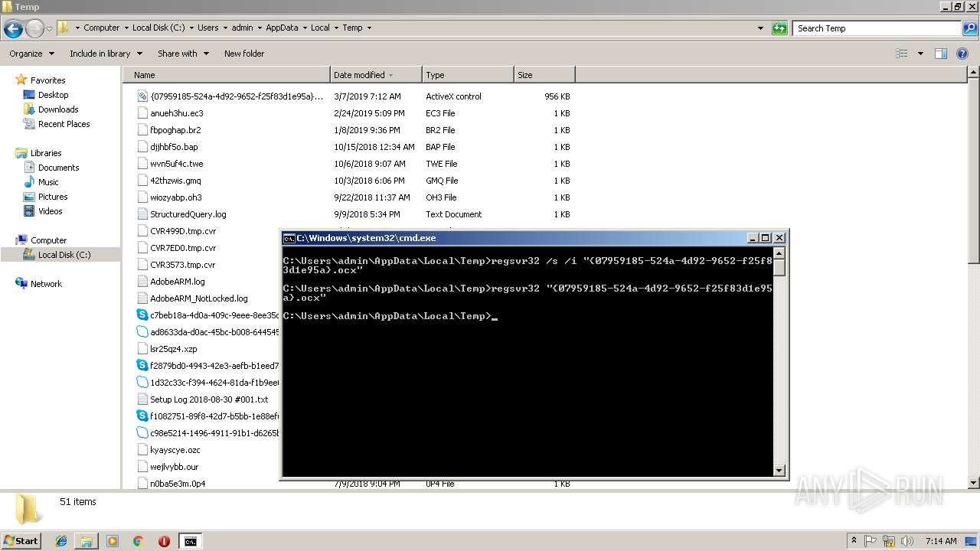Open Organize dropdown menu
Screen dimensions: 980x551
[31, 54]
